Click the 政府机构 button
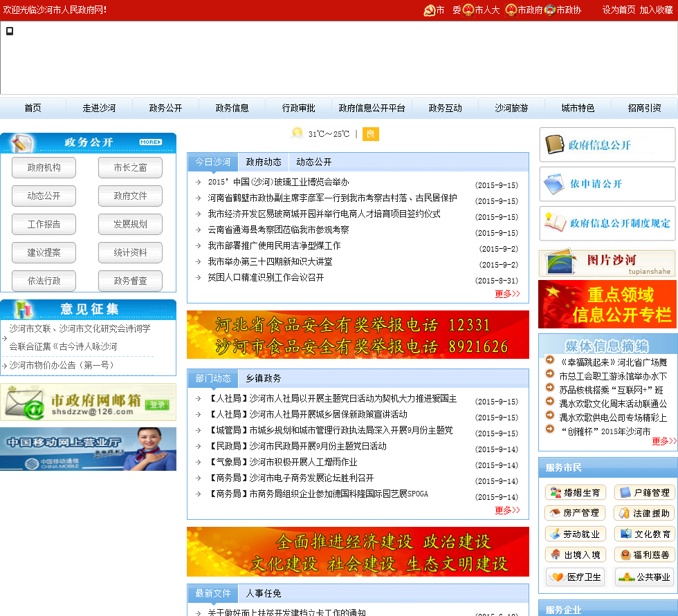 44,167
